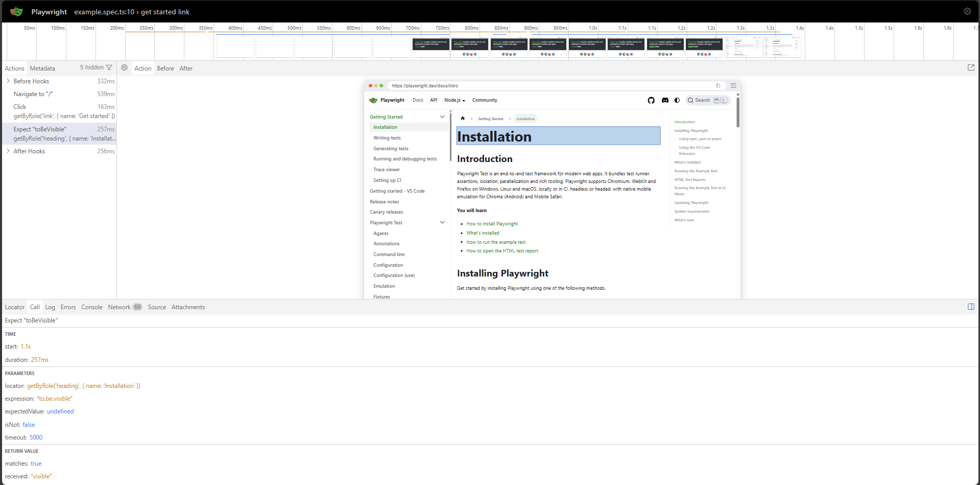Image resolution: width=980 pixels, height=485 pixels.
Task: Click the 'How to install Playwright' link
Action: click(492, 224)
